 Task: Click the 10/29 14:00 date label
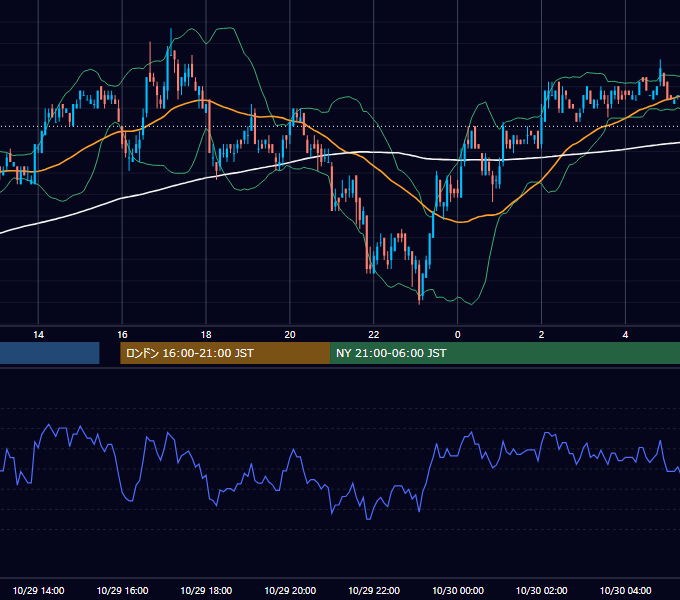coord(38,590)
